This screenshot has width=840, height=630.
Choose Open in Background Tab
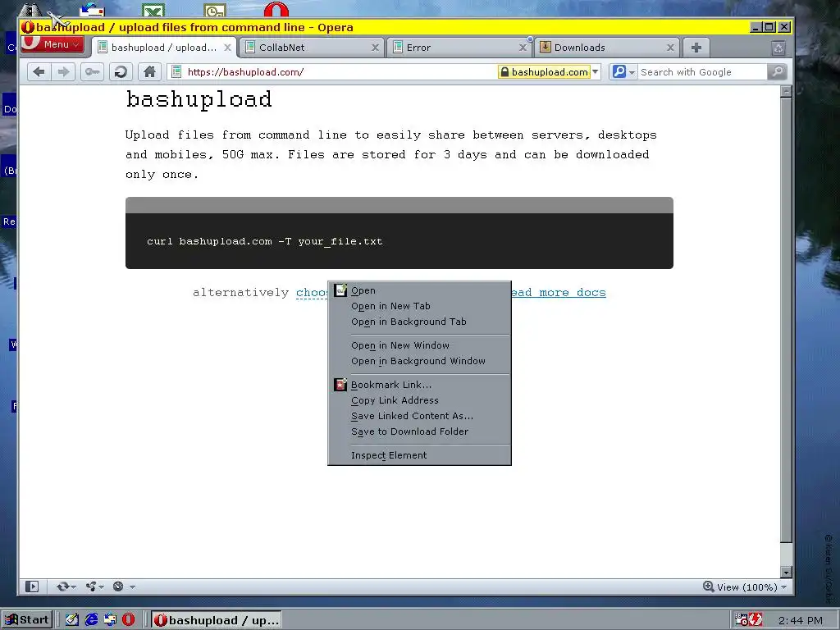pos(419,322)
